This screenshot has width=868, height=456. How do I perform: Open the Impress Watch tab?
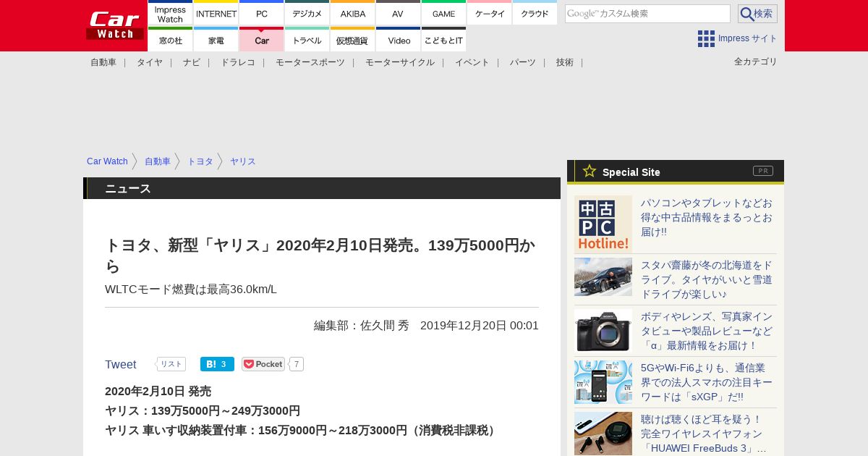point(170,13)
